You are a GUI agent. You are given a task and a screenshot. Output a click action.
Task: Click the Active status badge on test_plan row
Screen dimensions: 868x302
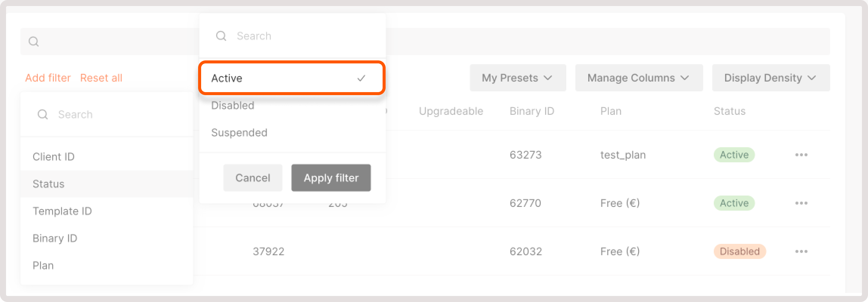pyautogui.click(x=734, y=155)
